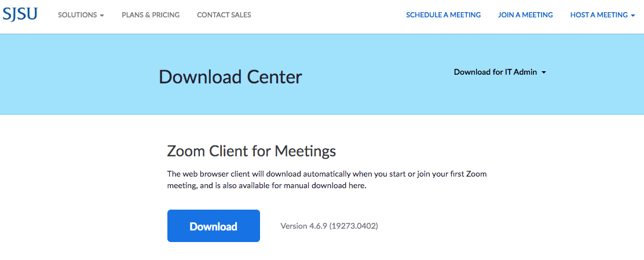
Task: Click the Version 4.6.9 text
Action: 303,226
